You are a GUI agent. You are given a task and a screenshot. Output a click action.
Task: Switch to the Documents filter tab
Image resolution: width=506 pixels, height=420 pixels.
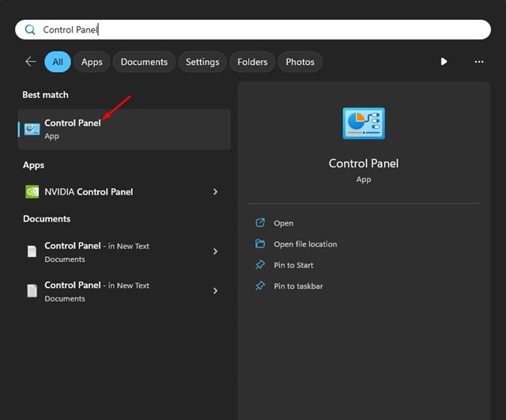pos(145,62)
